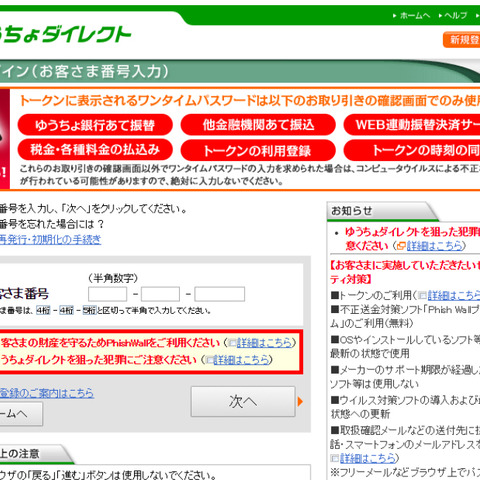Click the 不正送金対策ソフト PhishWall notice line
Image resolution: width=480 pixels, height=480 pixels.
click(x=405, y=316)
